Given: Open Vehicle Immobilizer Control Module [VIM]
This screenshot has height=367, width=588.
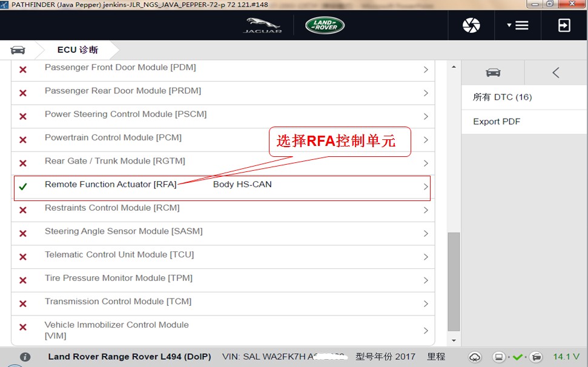Looking at the screenshot, I should click(x=223, y=330).
